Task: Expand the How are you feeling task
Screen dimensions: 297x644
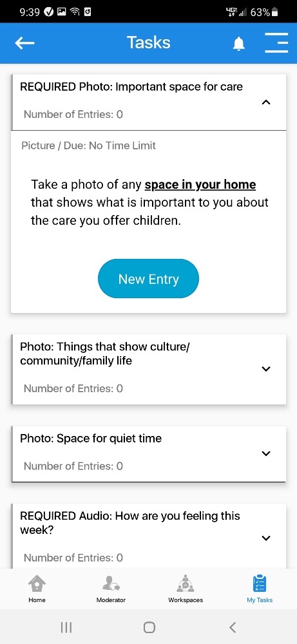Action: click(266, 538)
